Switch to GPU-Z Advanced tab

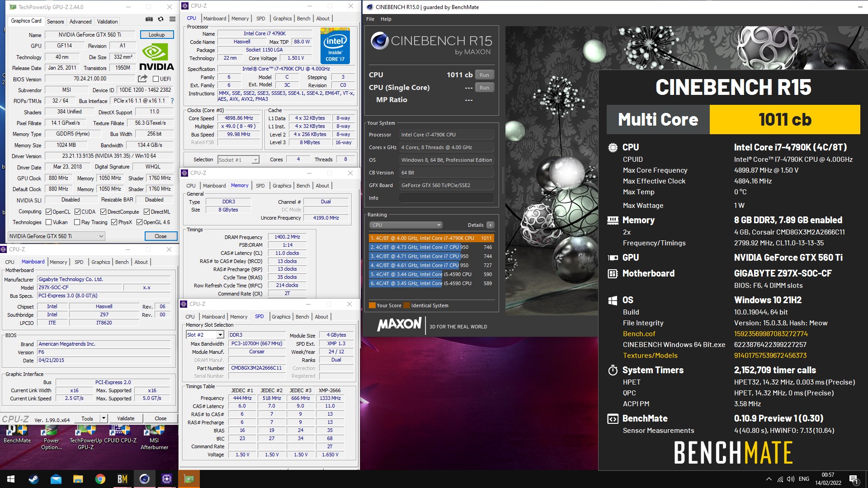[80, 21]
